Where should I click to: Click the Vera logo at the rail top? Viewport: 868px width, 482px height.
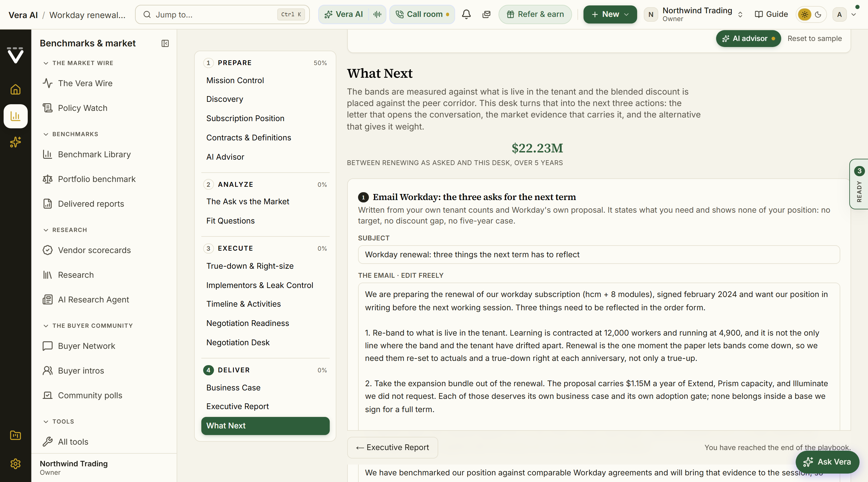15,55
